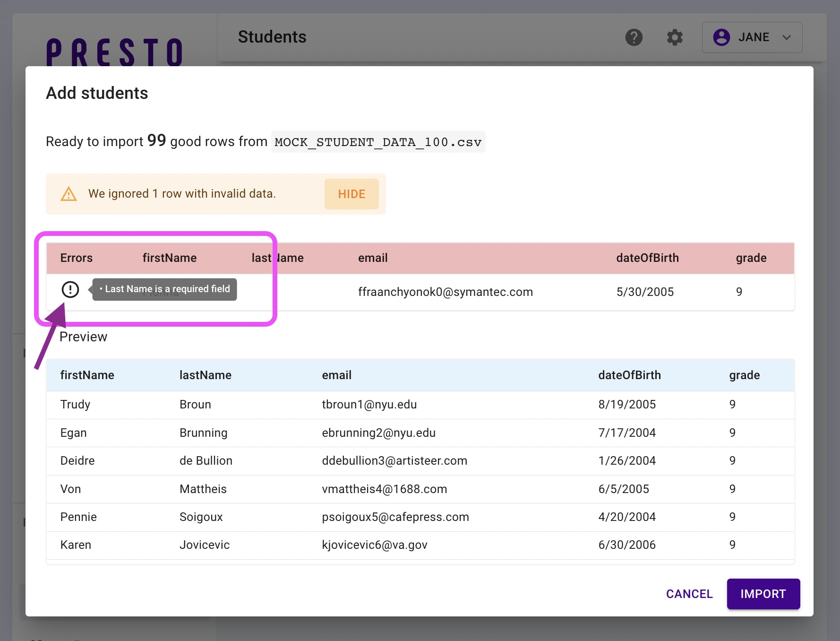This screenshot has width=840, height=641.
Task: Select the Students header title
Action: coord(272,37)
